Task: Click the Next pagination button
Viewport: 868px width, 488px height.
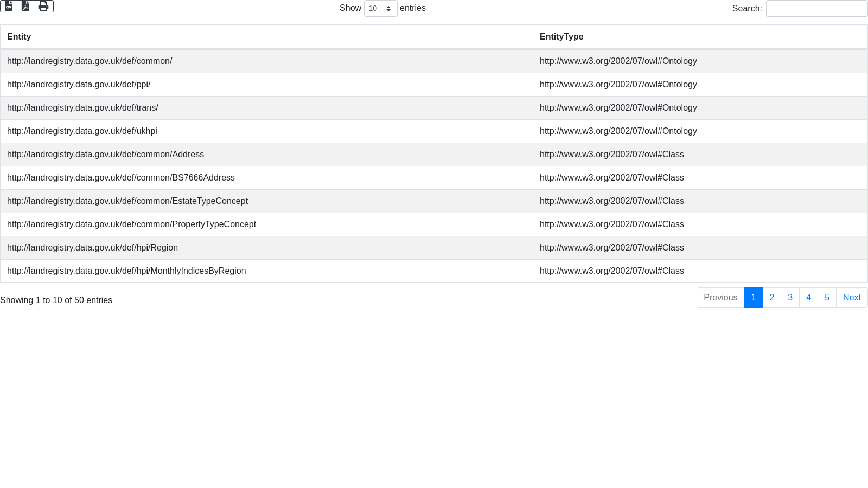Action: [851, 298]
